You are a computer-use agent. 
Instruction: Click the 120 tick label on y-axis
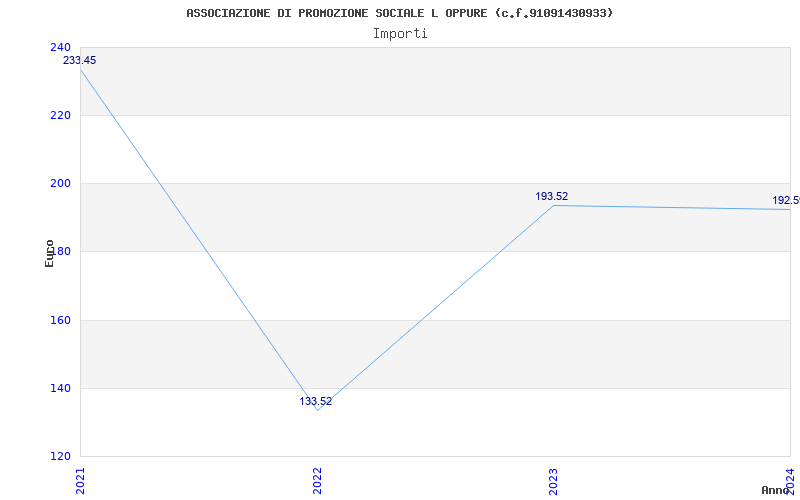click(60, 456)
